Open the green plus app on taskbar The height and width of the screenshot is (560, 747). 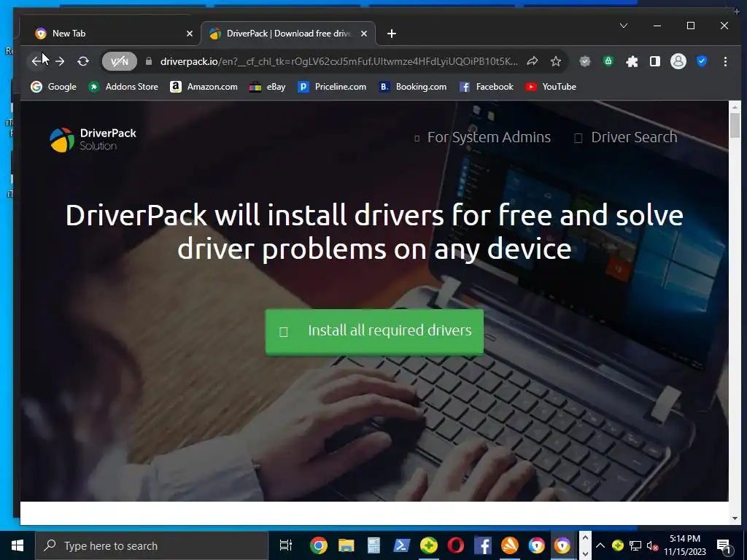[x=429, y=545]
